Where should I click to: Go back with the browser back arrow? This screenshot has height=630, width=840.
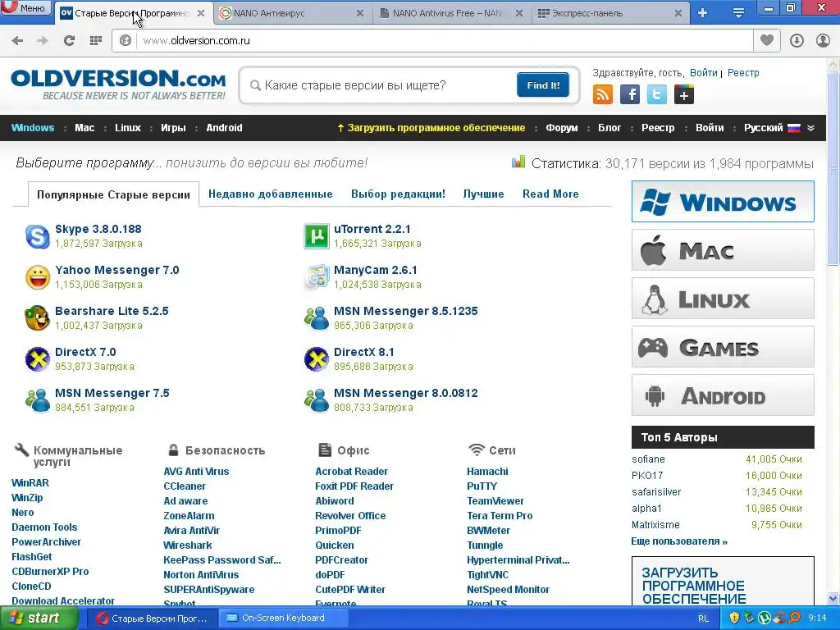click(17, 41)
